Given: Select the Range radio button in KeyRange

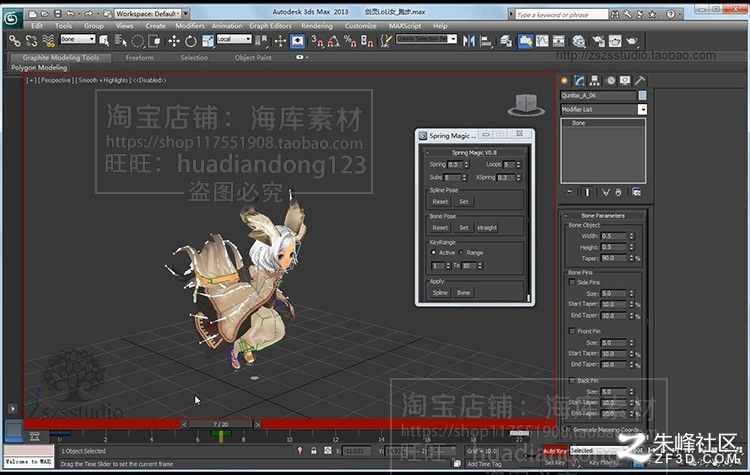Looking at the screenshot, I should click(x=461, y=253).
